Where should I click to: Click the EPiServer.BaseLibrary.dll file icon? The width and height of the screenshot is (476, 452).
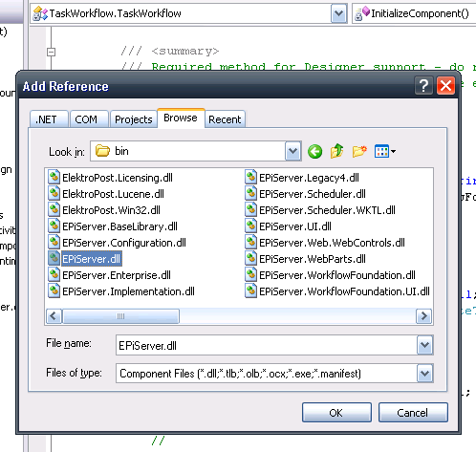point(54,226)
